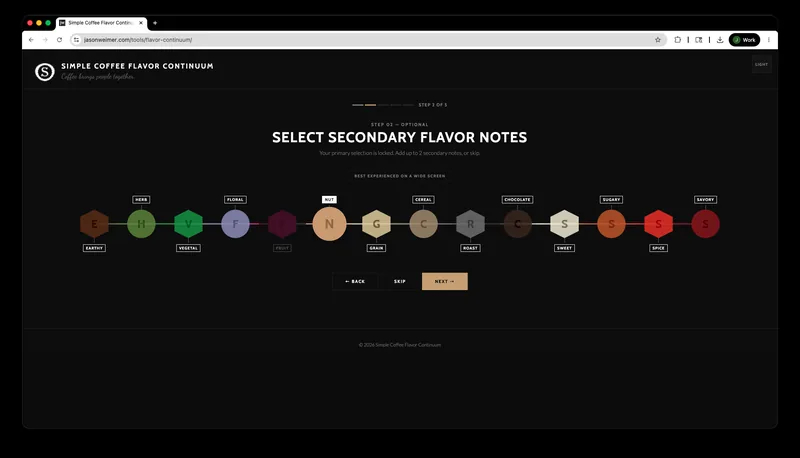Click the Floral label tag
This screenshot has width=800, height=458.
[235, 199]
